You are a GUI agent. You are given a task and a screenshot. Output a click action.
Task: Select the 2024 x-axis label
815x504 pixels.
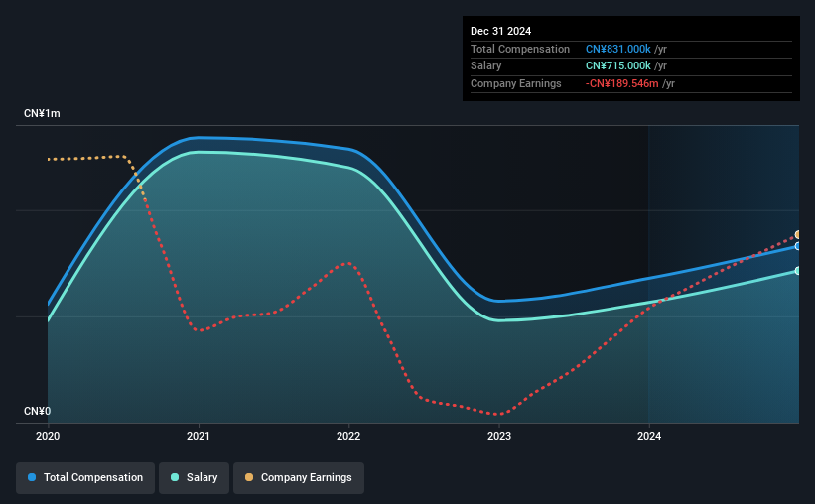[x=649, y=436]
